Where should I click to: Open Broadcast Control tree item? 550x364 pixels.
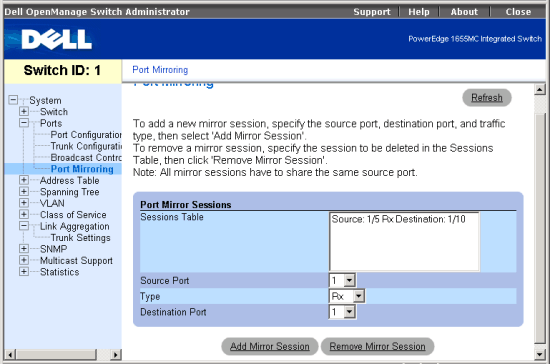pos(86,157)
